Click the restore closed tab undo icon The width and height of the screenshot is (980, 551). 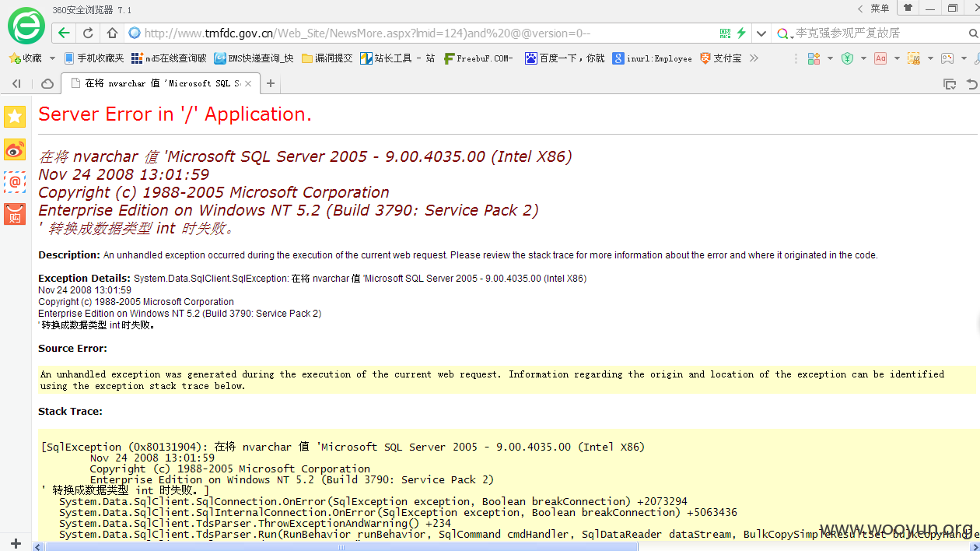pos(972,83)
